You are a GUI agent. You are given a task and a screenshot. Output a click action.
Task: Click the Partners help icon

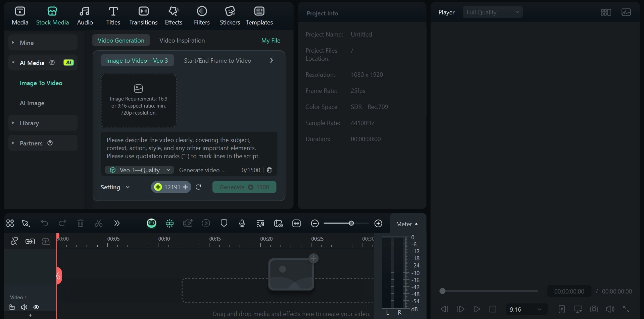(x=50, y=143)
